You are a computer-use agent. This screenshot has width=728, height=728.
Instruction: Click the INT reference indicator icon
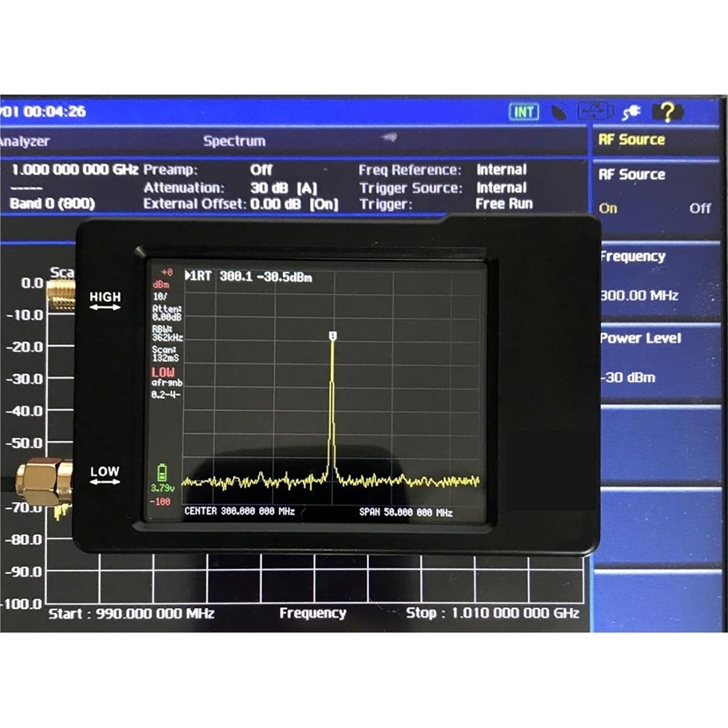(x=524, y=112)
